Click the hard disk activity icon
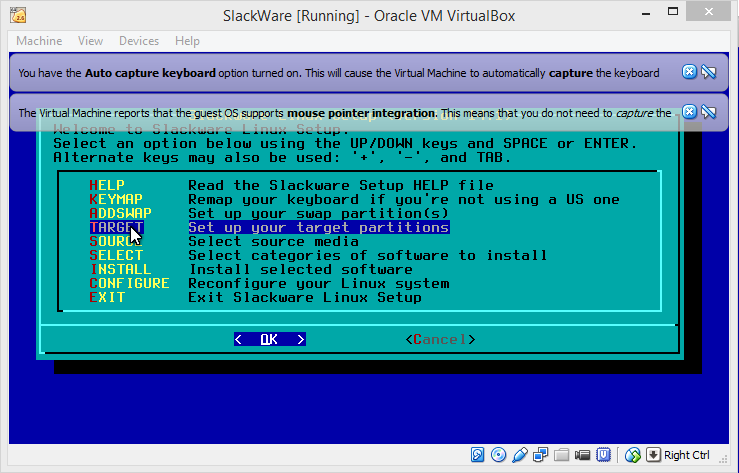This screenshot has height=473, width=739. (x=477, y=455)
